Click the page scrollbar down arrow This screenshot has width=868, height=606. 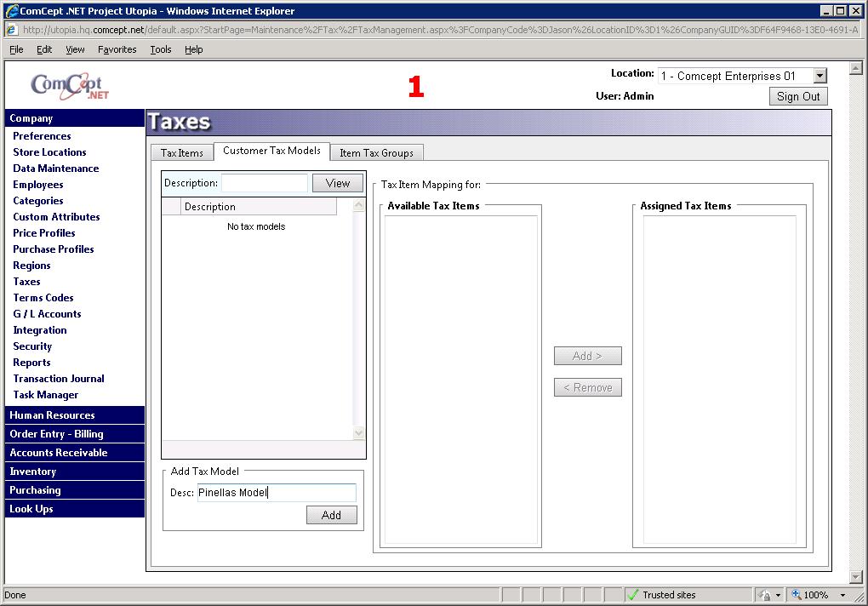click(856, 576)
